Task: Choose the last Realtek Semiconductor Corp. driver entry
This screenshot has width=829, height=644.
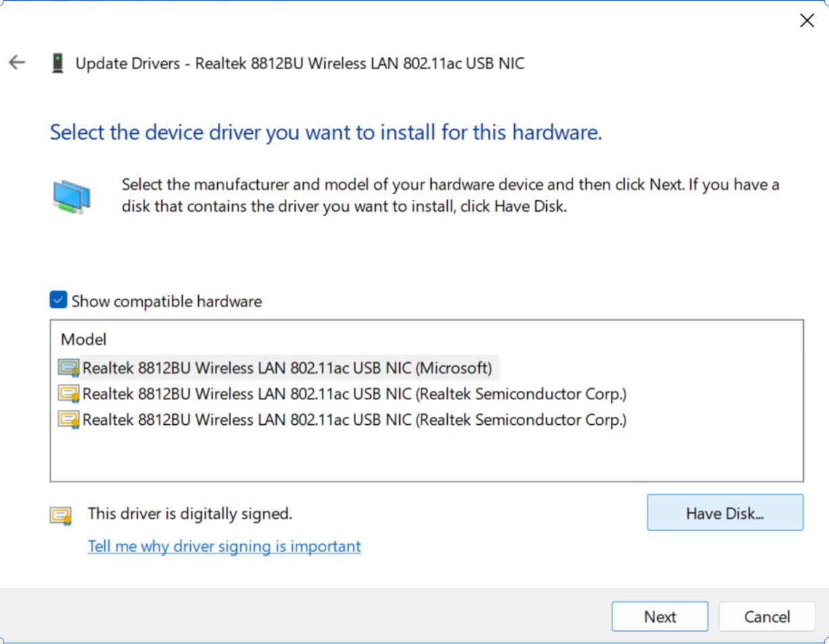Action: [354, 419]
